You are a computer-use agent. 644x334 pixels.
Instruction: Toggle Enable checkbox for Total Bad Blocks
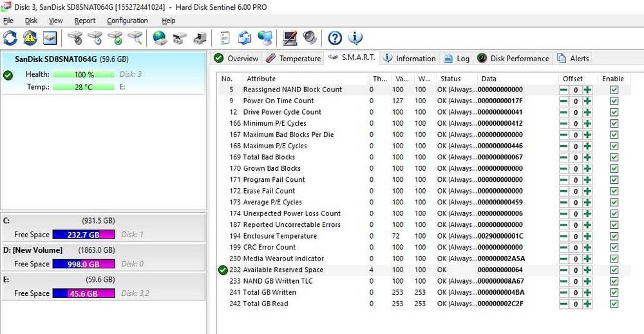click(x=614, y=157)
